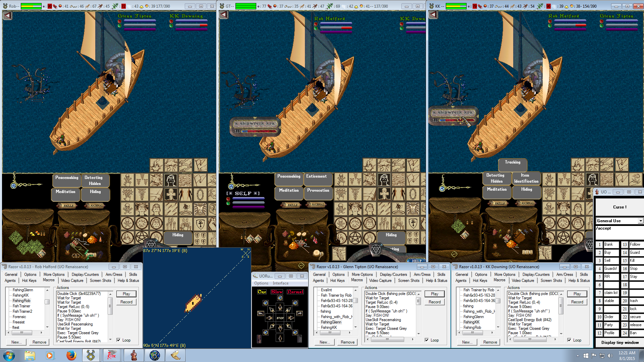Click the Peacemaking skill button in Rob's window
This screenshot has height=362, width=644.
tap(67, 180)
